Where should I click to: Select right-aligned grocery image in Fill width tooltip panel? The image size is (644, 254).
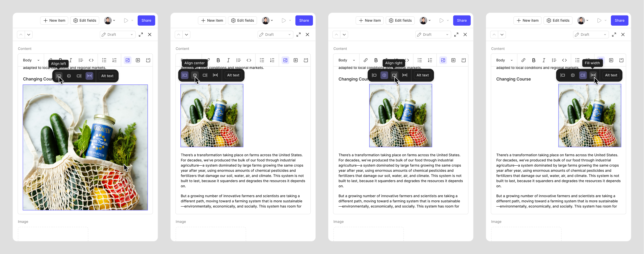590,116
